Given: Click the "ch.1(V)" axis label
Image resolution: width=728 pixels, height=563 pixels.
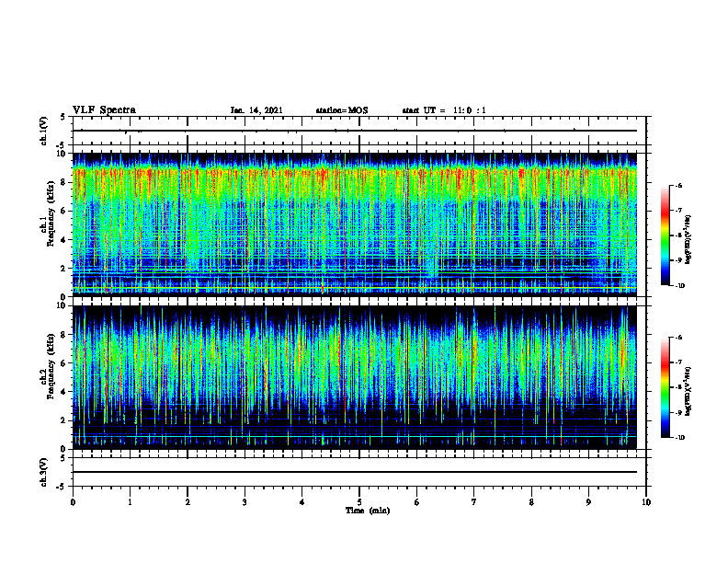Looking at the screenshot, I should pos(43,131).
